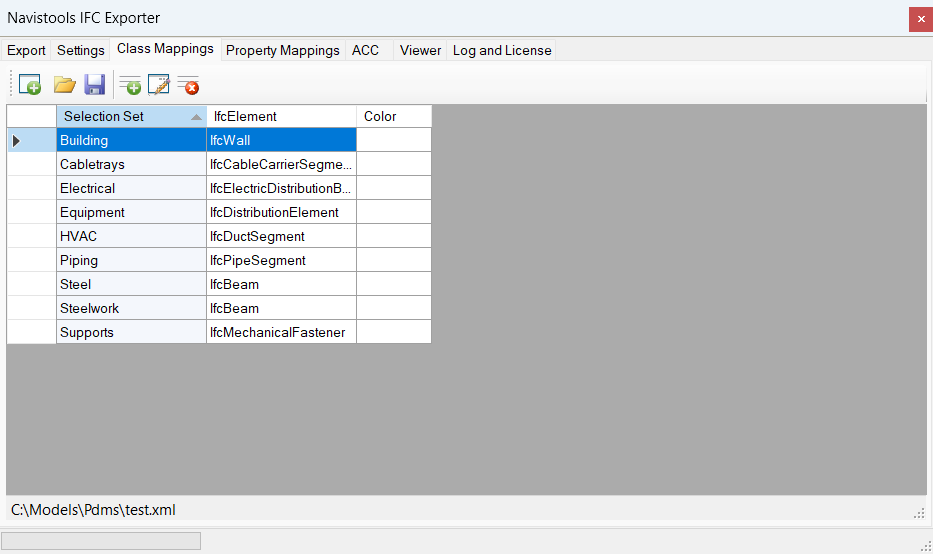Close the Navistools IFC Exporter window
The height and width of the screenshot is (554, 933).
tap(920, 19)
